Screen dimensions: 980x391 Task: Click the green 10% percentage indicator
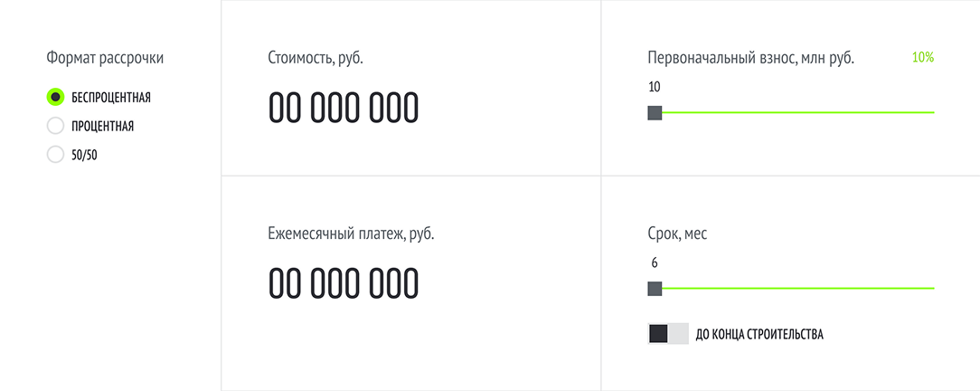pyautogui.click(x=922, y=58)
